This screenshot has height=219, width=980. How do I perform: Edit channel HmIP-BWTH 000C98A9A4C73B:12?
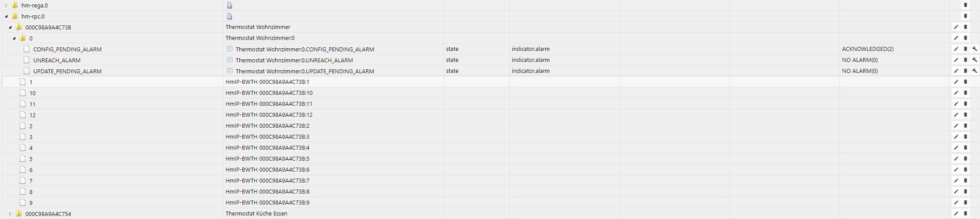click(956, 115)
